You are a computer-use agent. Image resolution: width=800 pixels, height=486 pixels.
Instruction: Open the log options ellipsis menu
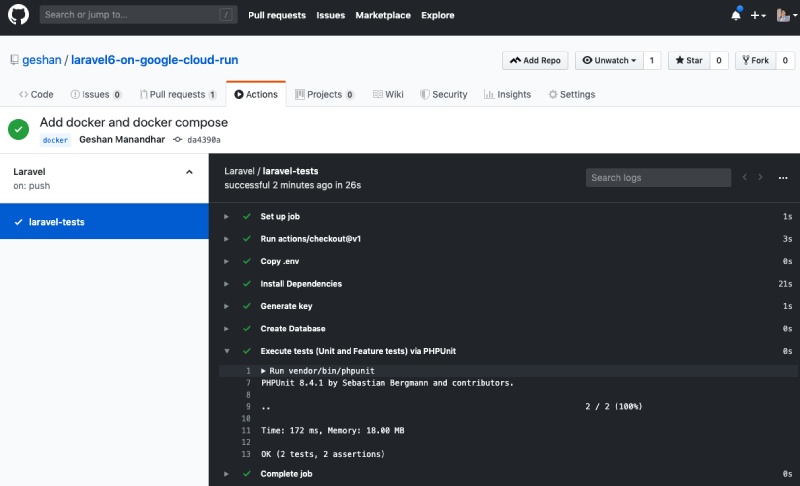783,177
